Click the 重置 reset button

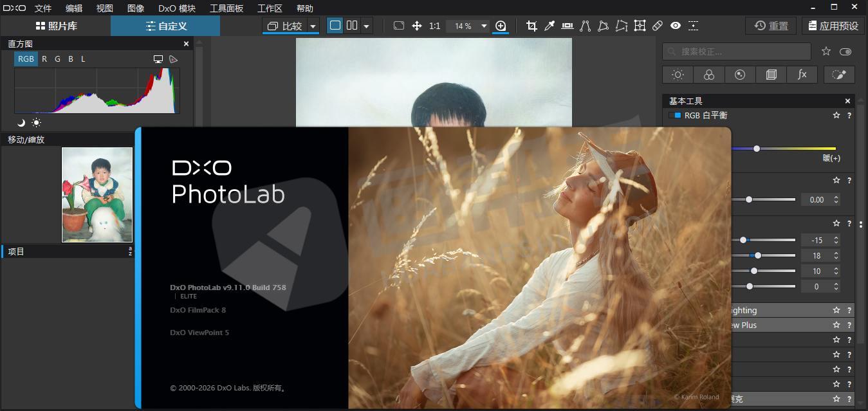(x=771, y=26)
